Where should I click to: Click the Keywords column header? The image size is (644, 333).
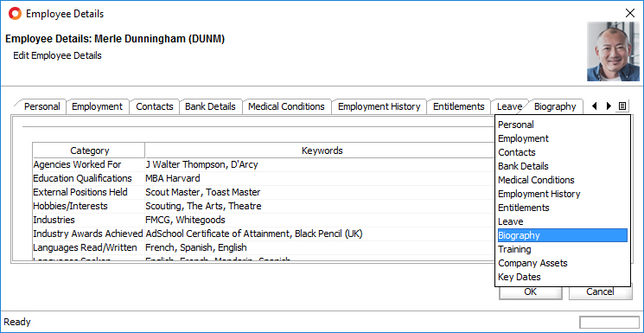tap(322, 150)
